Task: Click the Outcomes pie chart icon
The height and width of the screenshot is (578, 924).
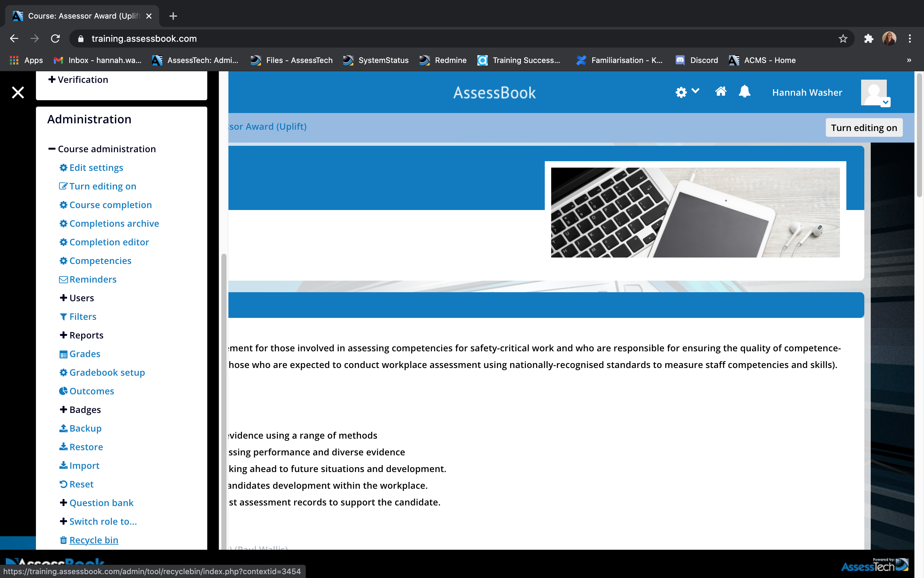Action: point(64,391)
